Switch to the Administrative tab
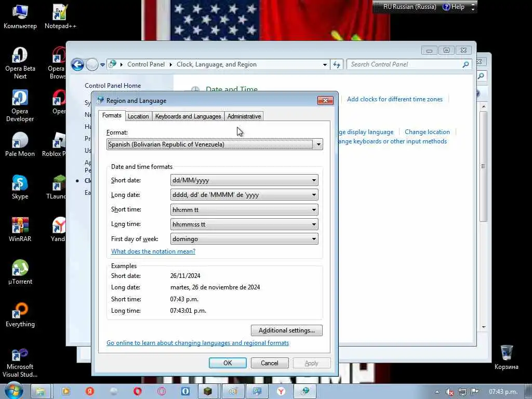The height and width of the screenshot is (399, 532). [244, 116]
